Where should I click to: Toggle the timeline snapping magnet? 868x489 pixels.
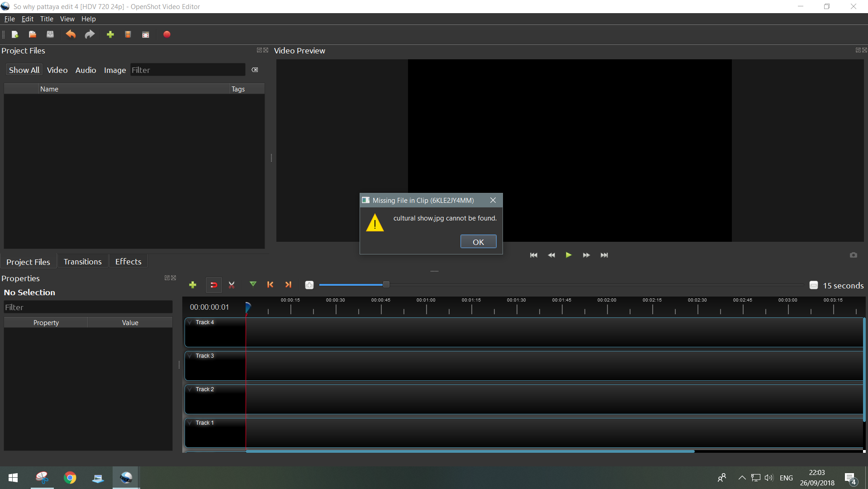214,285
